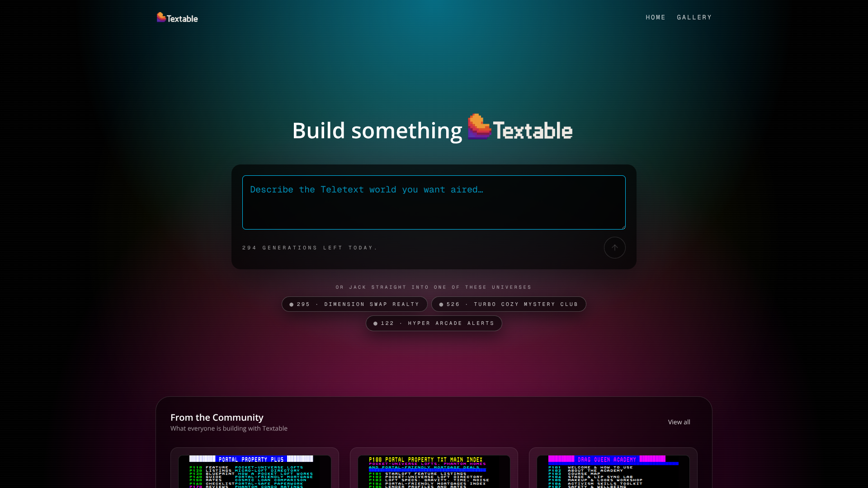Viewport: 868px width, 488px height.
Task: Jack into TURBO COZY MYSTERY CLUB
Action: click(509, 304)
